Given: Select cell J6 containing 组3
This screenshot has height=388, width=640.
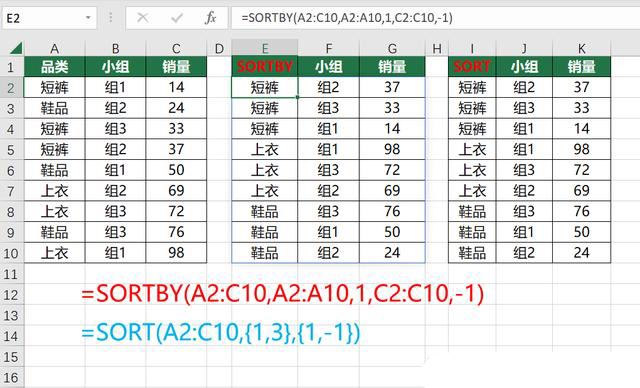Looking at the screenshot, I should point(524,170).
